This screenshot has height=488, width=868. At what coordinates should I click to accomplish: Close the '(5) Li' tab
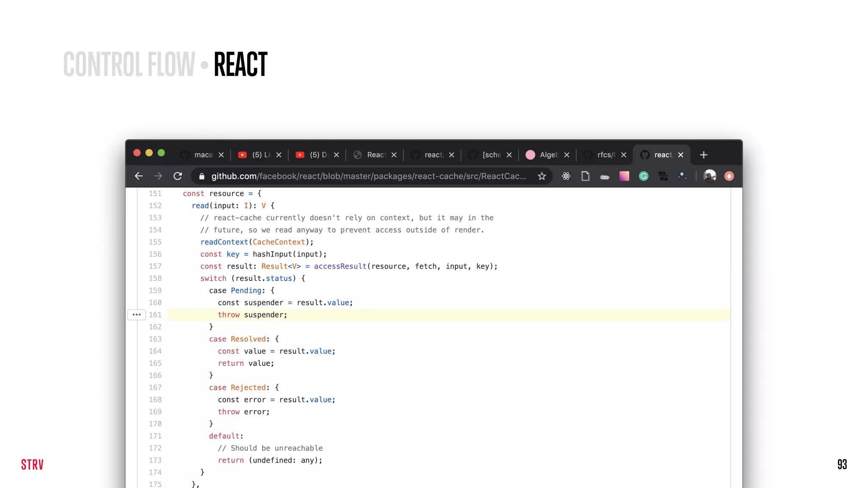pyautogui.click(x=278, y=155)
